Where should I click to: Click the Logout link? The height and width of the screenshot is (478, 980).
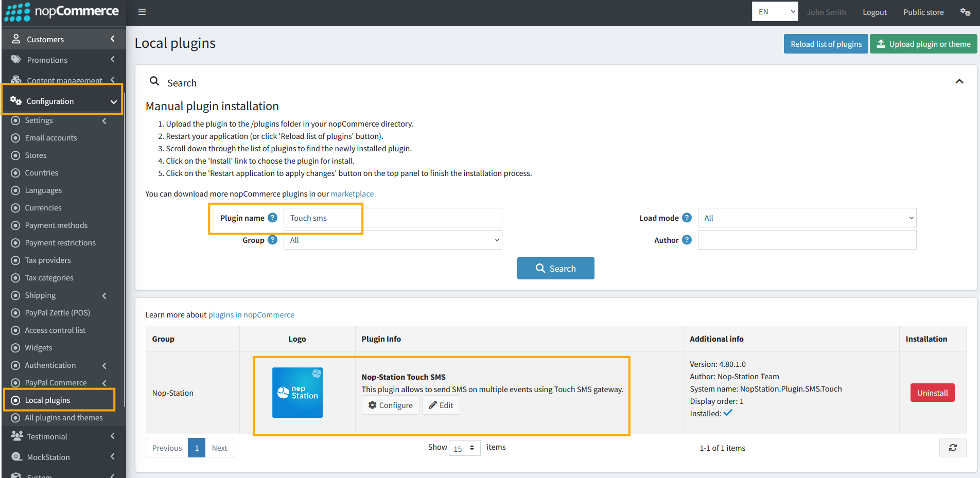pos(874,12)
